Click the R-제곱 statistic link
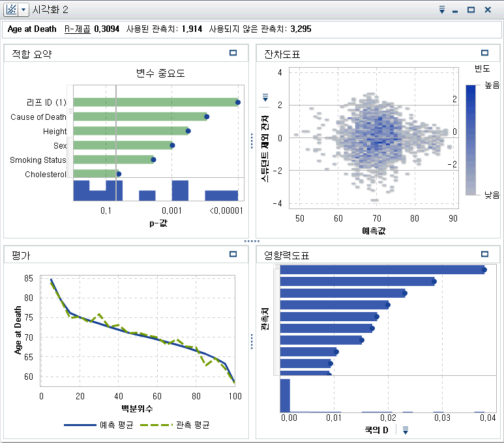 point(78,29)
